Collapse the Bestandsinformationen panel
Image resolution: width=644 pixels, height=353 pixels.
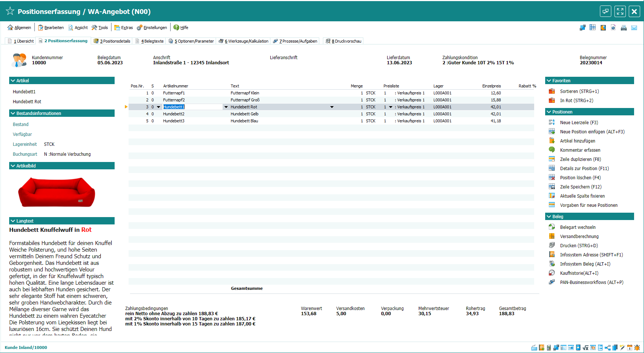tap(12, 114)
